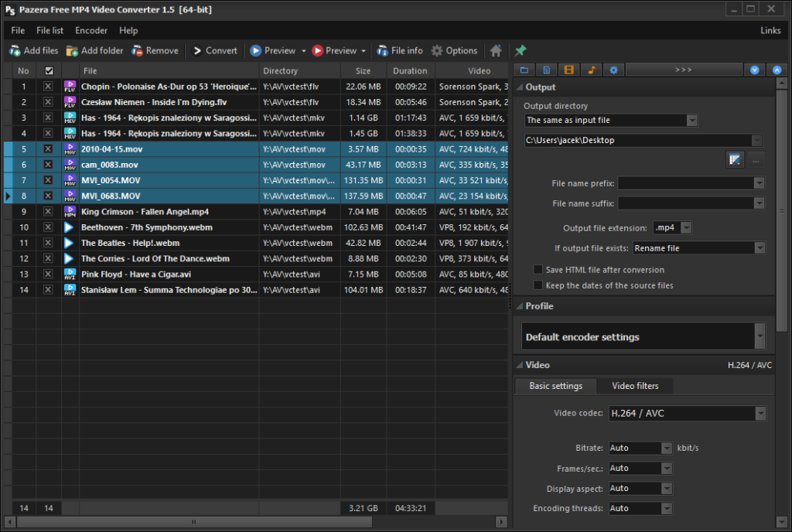Image resolution: width=792 pixels, height=532 pixels.
Task: Click the blue down-arrow circle icon
Action: point(755,70)
